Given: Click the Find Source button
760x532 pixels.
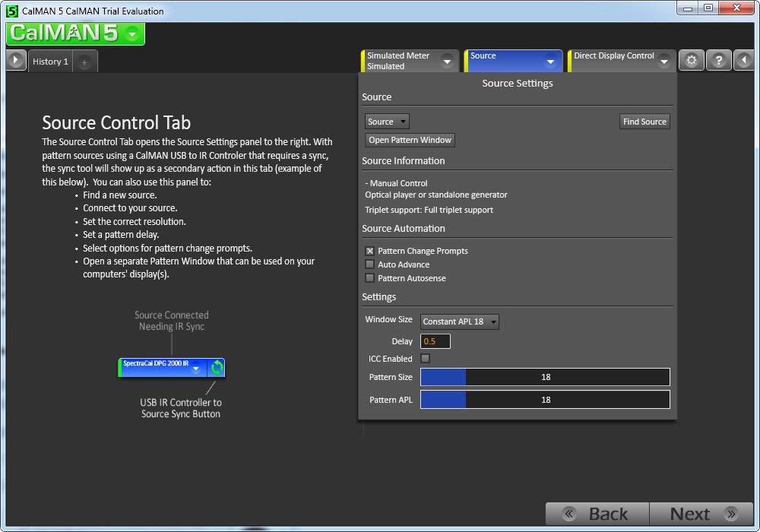Looking at the screenshot, I should tap(644, 122).
